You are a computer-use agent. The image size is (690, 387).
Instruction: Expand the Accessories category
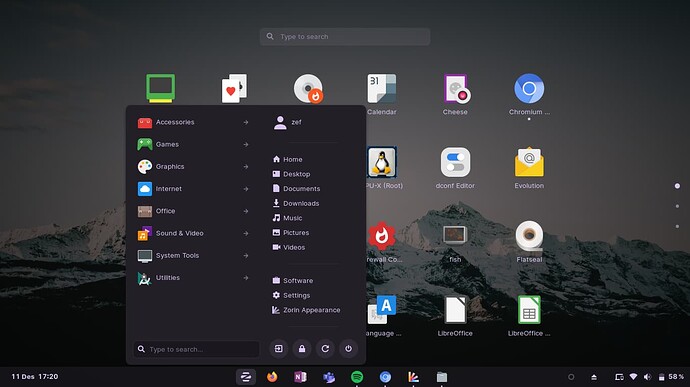coord(193,122)
